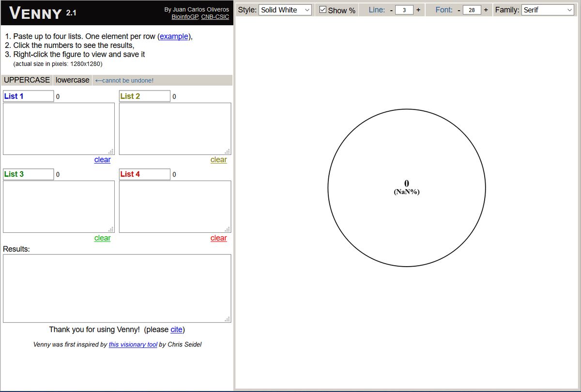Image resolution: width=581 pixels, height=392 pixels.
Task: Convert lists with lowercase button
Action: pos(73,80)
